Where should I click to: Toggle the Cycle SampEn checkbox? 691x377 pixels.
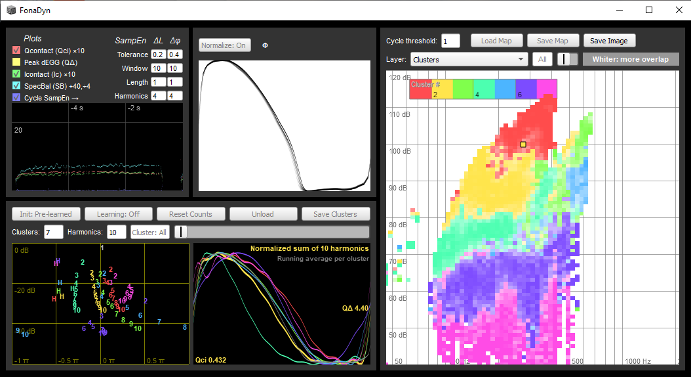pyautogui.click(x=16, y=98)
